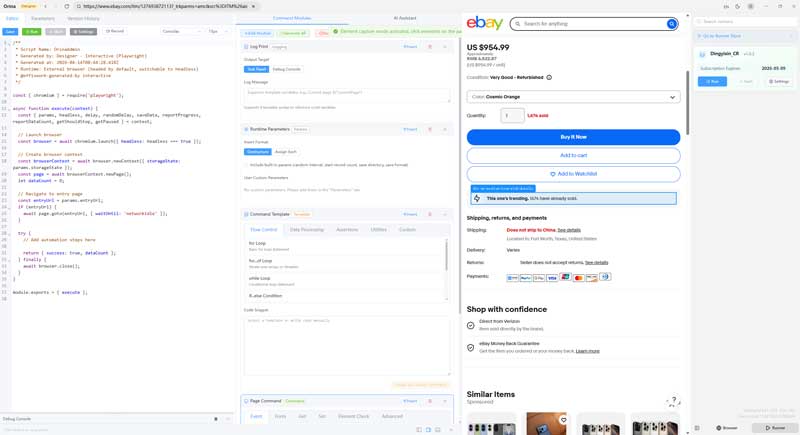Image resolution: width=800 pixels, height=435 pixels.
Task: Click the eBay logo
Action: pyautogui.click(x=485, y=23)
